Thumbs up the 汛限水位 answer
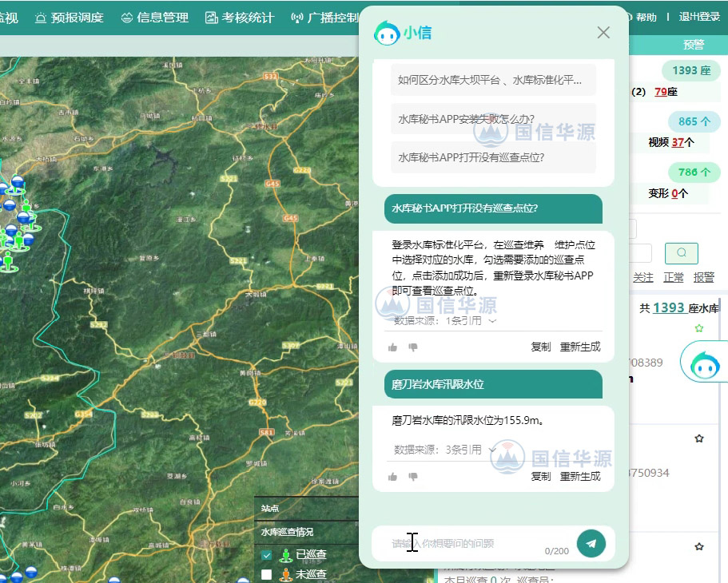Viewport: 728px width, 583px height. click(x=393, y=477)
